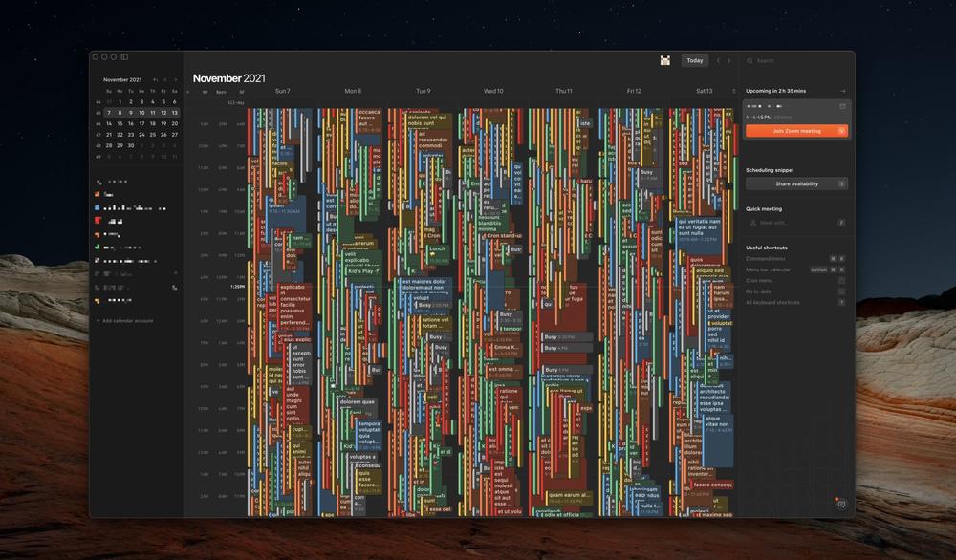The width and height of the screenshot is (956, 560).
Task: Open the feedback chat icon at bottom right
Action: click(x=841, y=504)
